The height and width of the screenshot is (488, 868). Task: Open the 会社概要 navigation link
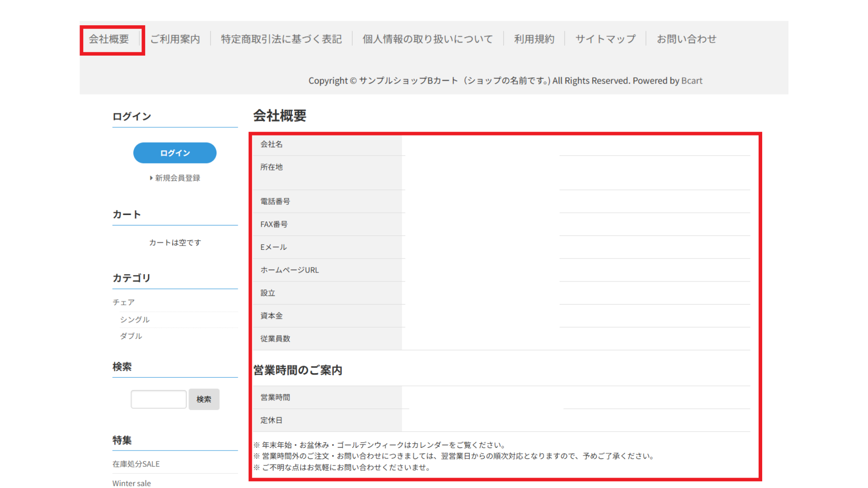click(108, 39)
